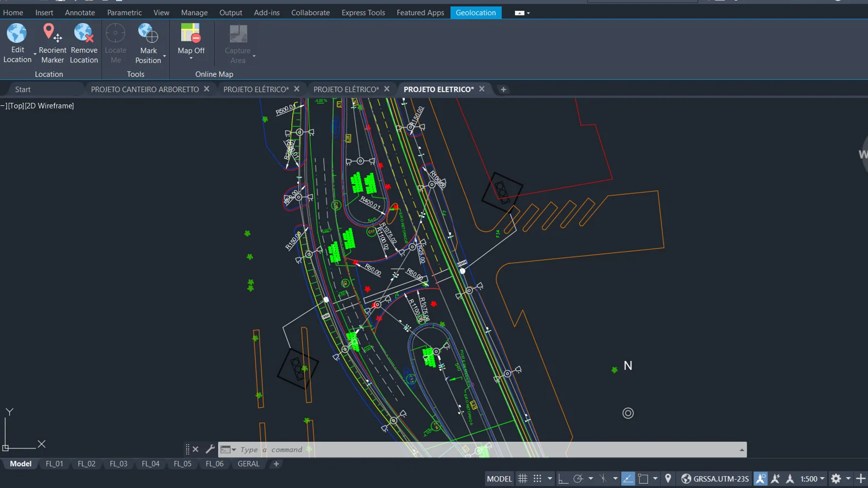Add a new layout with plus icon
This screenshot has height=488, width=868.
click(276, 464)
